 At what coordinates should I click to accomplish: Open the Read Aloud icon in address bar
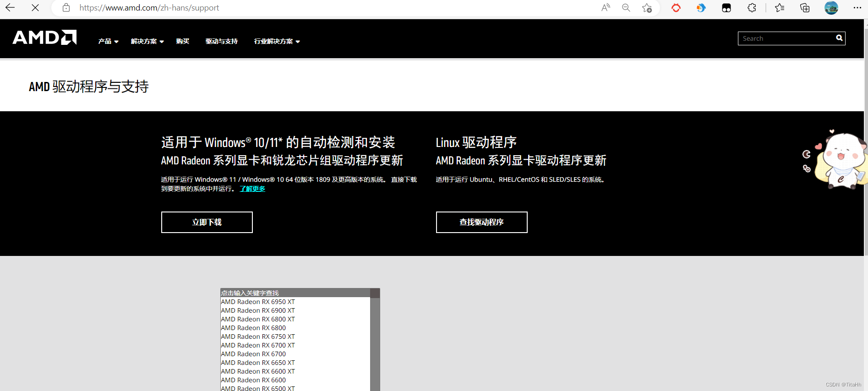click(x=606, y=8)
